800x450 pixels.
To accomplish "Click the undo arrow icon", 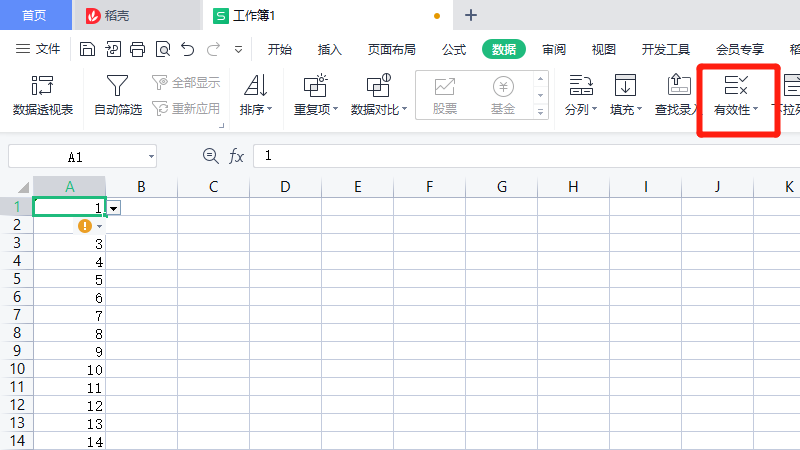I will tap(188, 49).
